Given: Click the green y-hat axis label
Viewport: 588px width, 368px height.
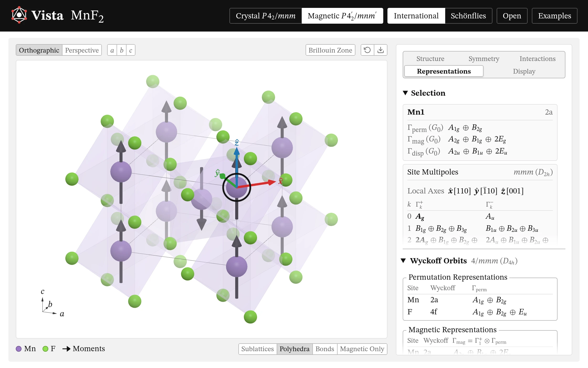Looking at the screenshot, I should pyautogui.click(x=217, y=173).
